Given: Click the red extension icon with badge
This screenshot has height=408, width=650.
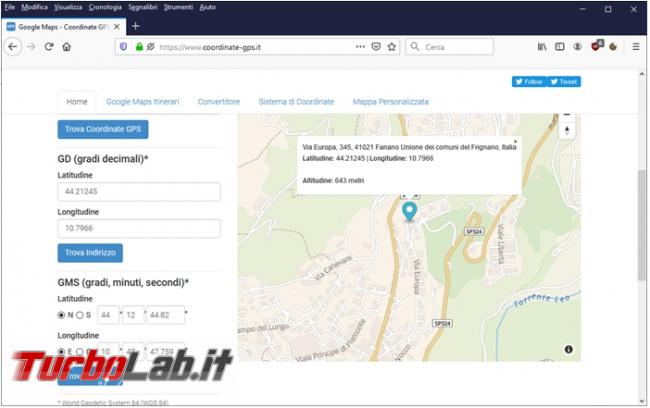Looking at the screenshot, I should [597, 46].
